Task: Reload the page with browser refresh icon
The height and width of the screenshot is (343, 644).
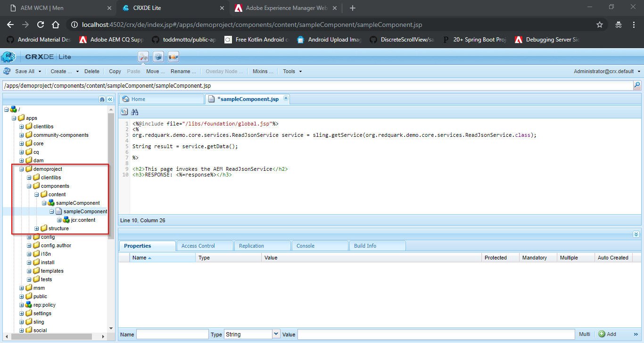Action: coord(41,25)
